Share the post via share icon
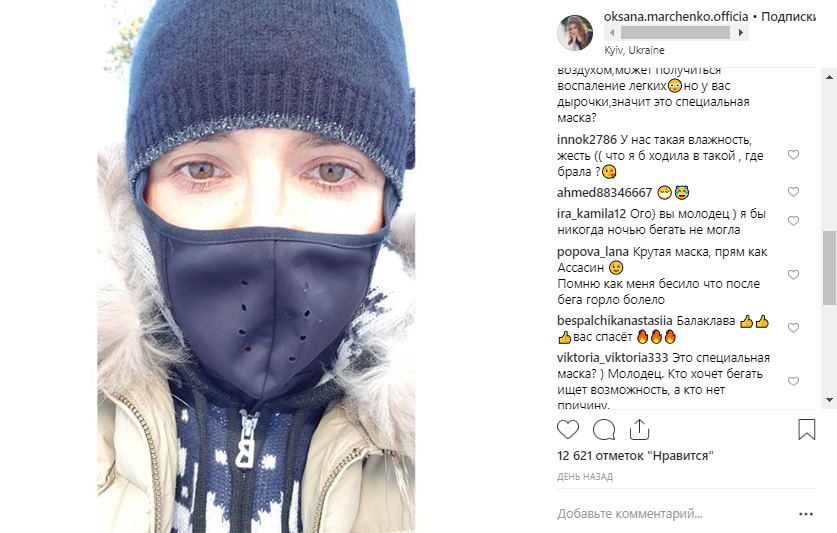 tap(639, 429)
